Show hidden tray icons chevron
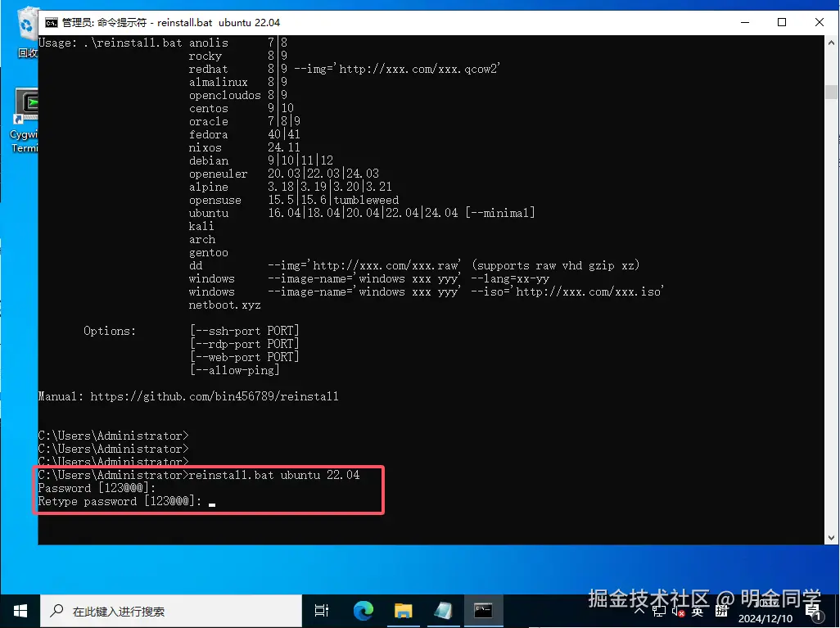The width and height of the screenshot is (840, 628). coord(639,612)
